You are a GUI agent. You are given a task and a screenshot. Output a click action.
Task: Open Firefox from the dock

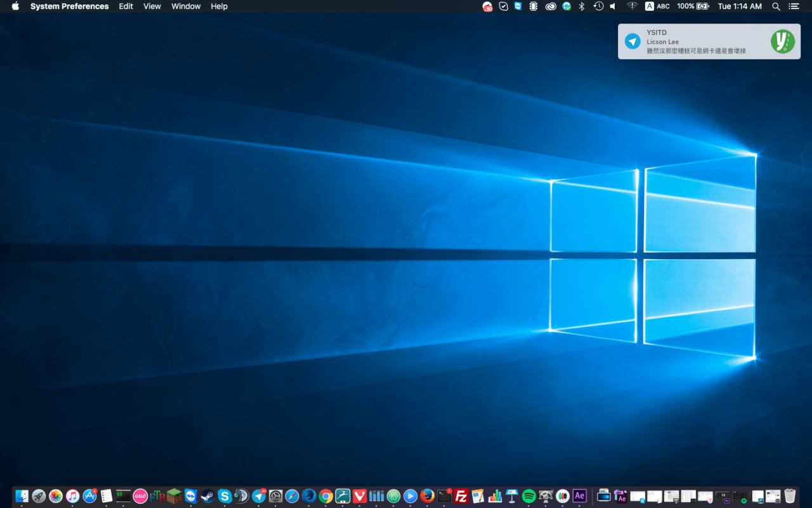click(x=427, y=496)
